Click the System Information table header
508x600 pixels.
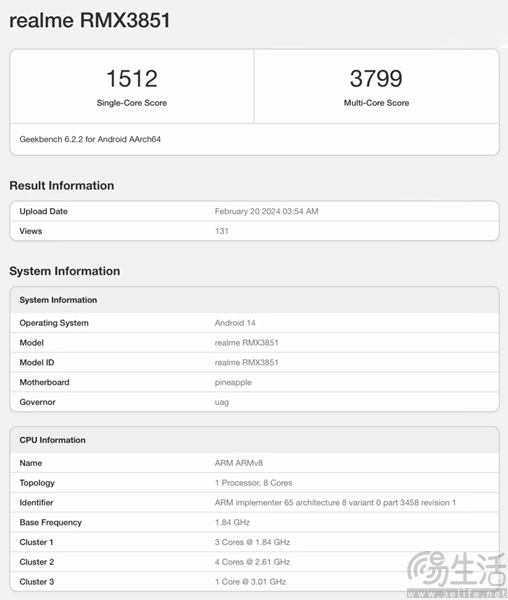tap(58, 300)
